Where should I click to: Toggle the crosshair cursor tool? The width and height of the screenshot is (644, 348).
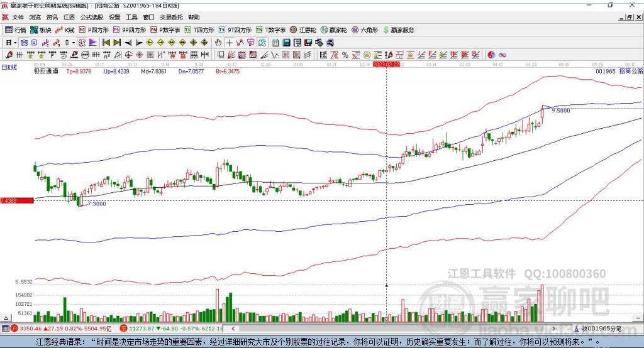229,43
